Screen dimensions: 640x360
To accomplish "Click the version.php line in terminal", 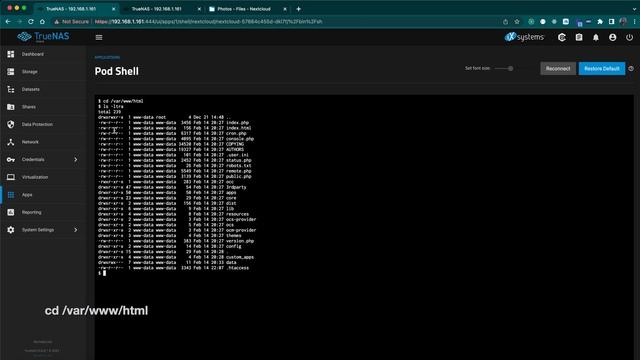I will [176, 241].
